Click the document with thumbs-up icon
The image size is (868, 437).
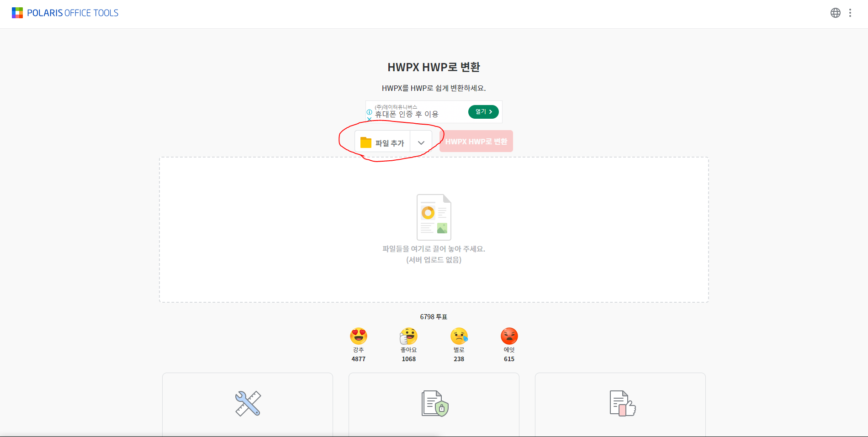click(622, 403)
